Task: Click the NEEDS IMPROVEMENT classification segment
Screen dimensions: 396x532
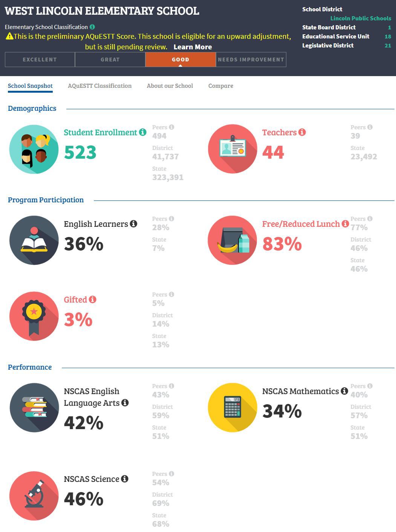Action: click(251, 60)
